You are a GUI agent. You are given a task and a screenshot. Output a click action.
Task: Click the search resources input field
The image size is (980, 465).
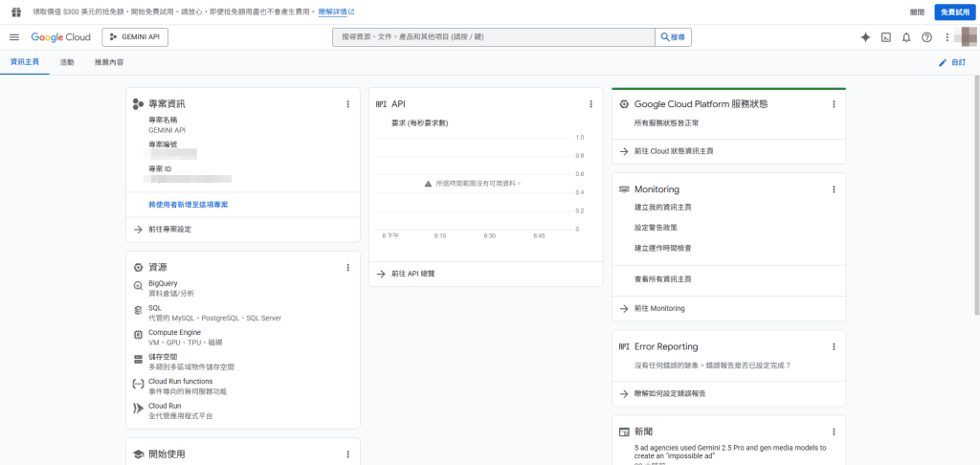493,37
